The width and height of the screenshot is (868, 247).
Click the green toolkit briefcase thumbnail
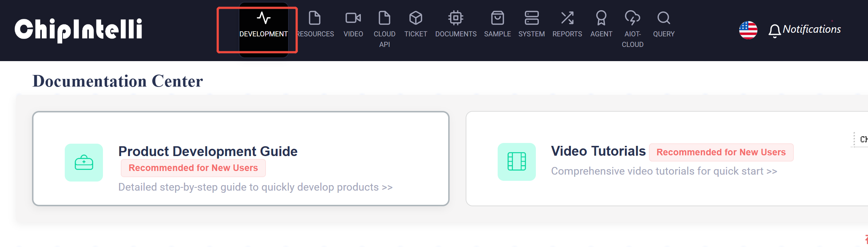[84, 162]
